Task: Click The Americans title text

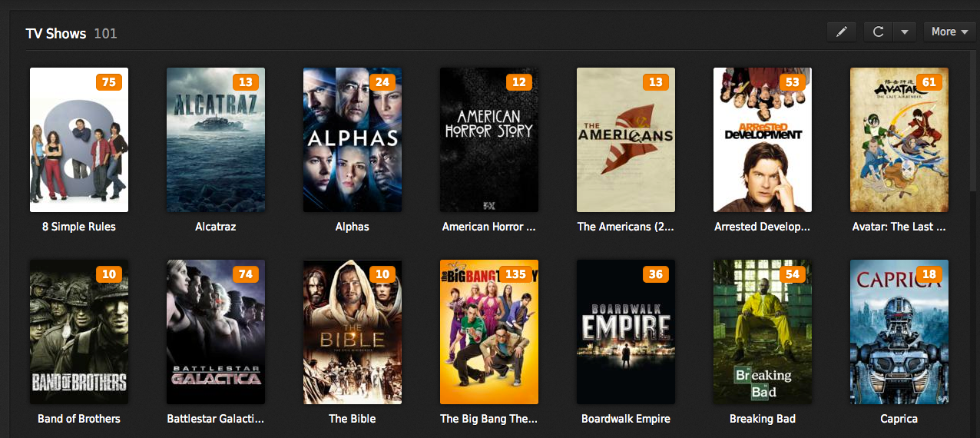Action: (626, 227)
